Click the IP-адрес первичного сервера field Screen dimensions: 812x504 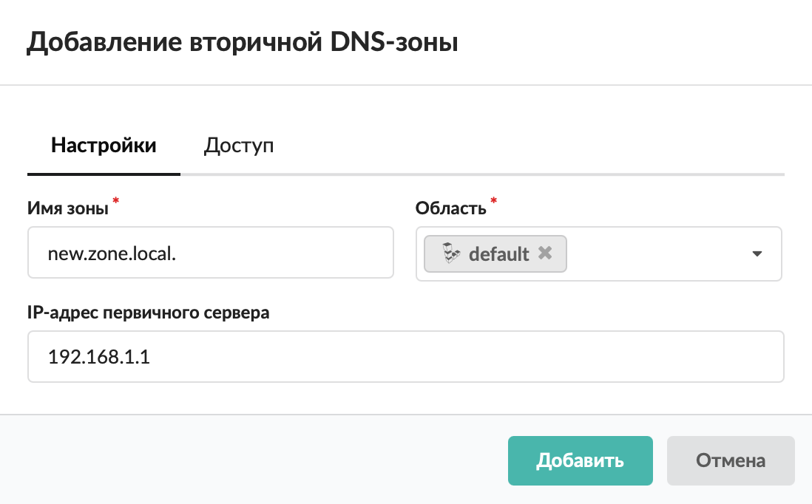405,357
